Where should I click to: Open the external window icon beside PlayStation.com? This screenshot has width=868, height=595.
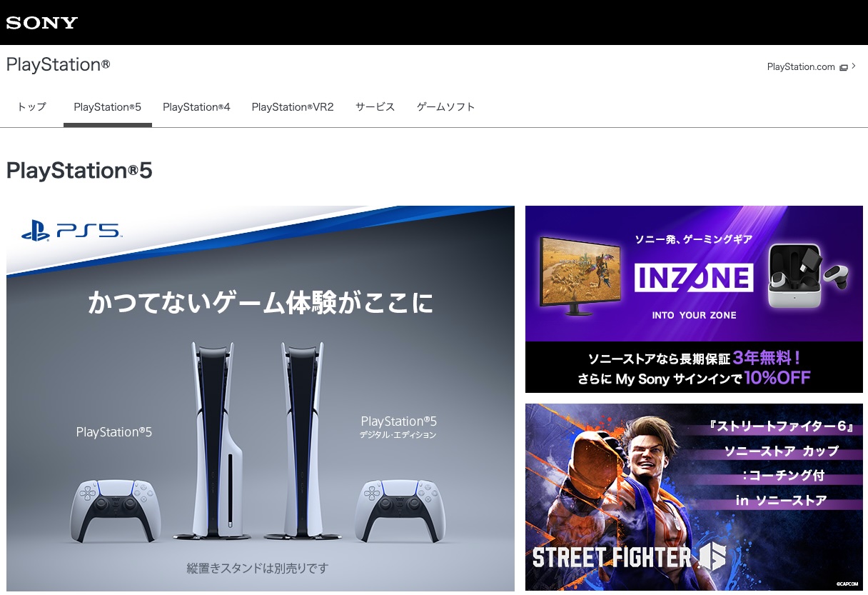coord(844,67)
